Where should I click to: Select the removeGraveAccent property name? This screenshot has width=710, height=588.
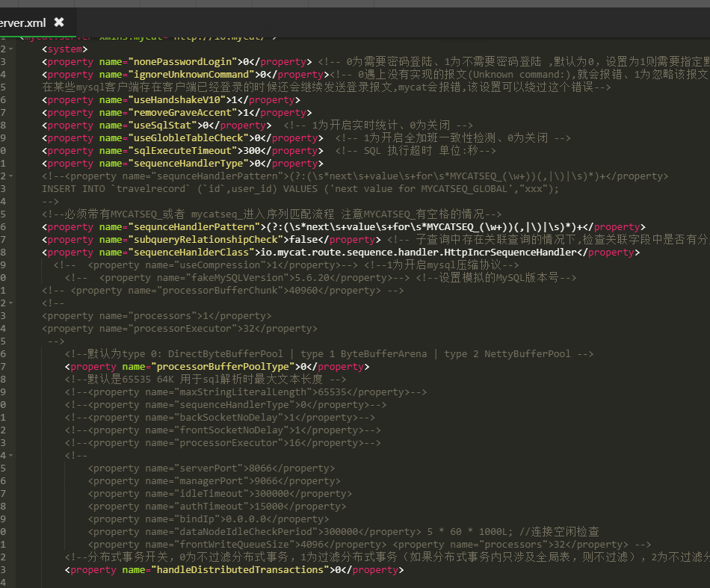pos(183,112)
